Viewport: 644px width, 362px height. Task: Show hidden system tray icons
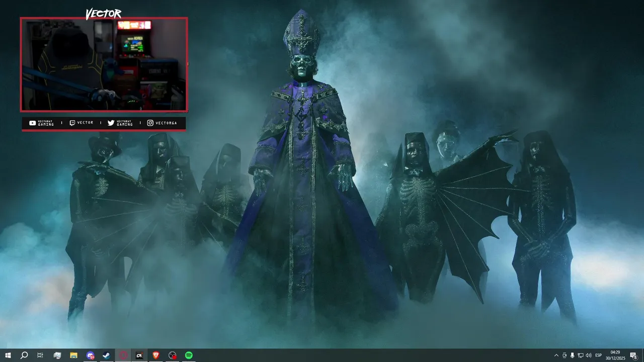(x=556, y=355)
